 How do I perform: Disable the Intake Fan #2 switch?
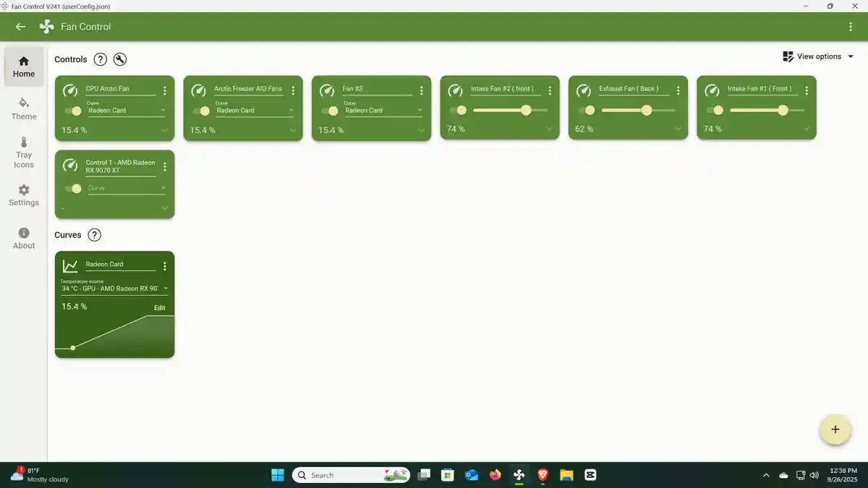click(458, 111)
